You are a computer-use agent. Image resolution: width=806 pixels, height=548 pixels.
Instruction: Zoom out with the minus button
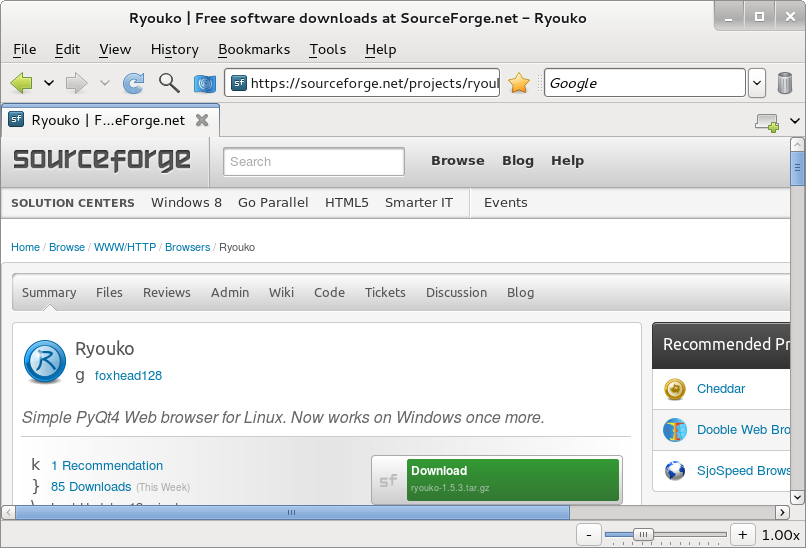589,535
